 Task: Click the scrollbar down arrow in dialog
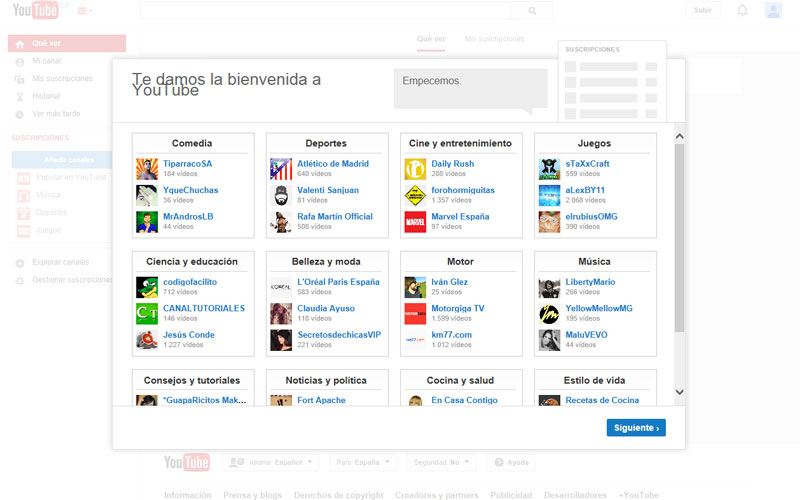point(680,392)
